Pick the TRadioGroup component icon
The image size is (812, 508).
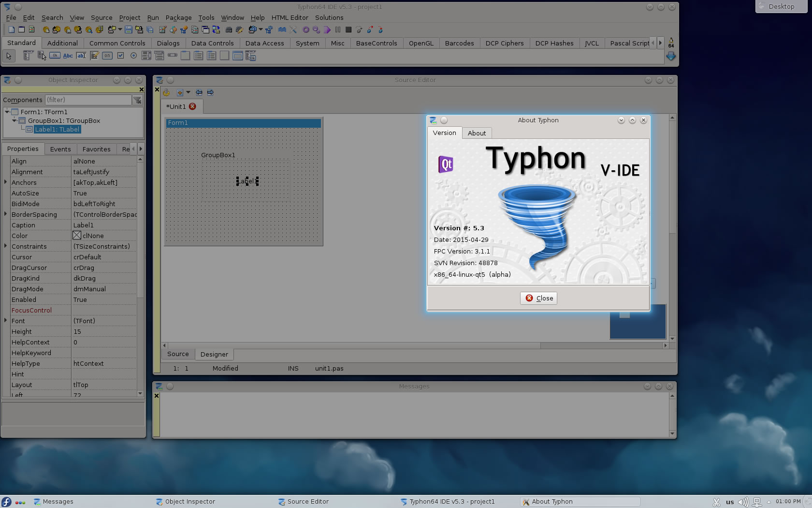click(199, 56)
